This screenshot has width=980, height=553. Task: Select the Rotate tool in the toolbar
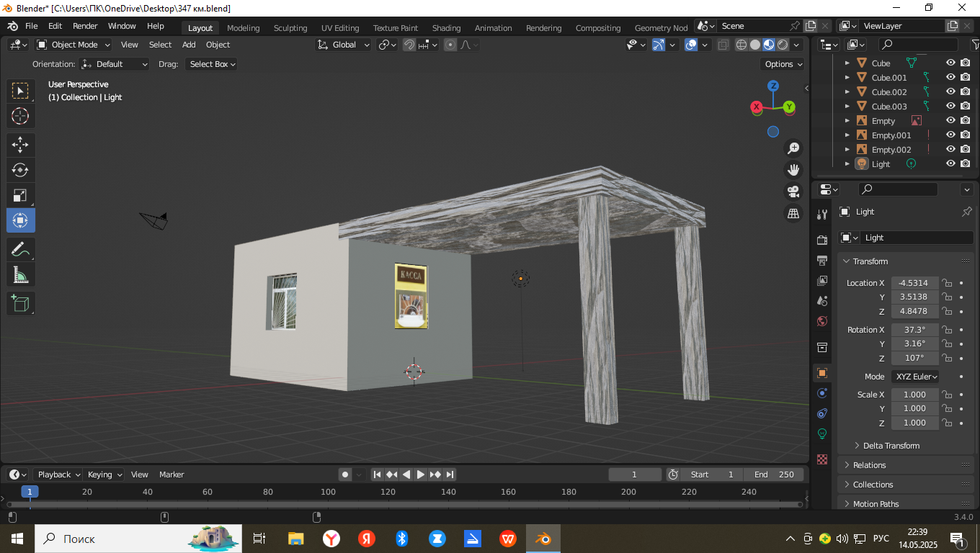pos(20,170)
